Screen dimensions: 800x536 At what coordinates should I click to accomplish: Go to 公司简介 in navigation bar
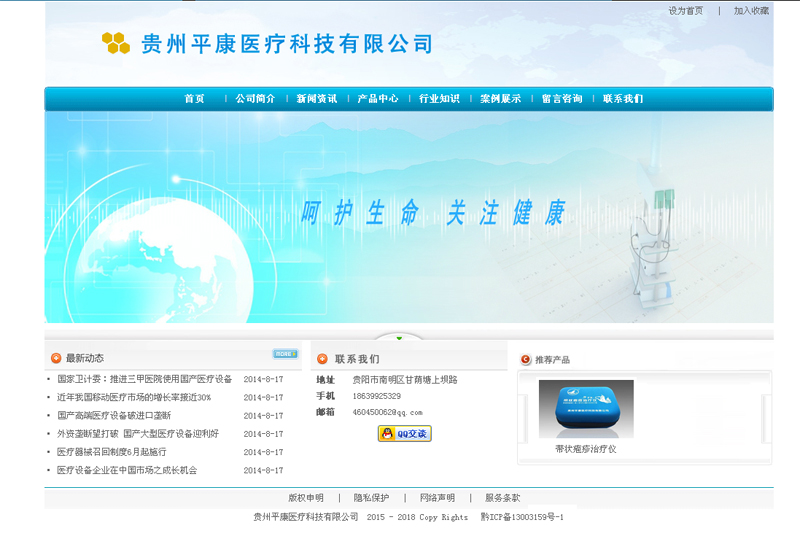[x=255, y=99]
